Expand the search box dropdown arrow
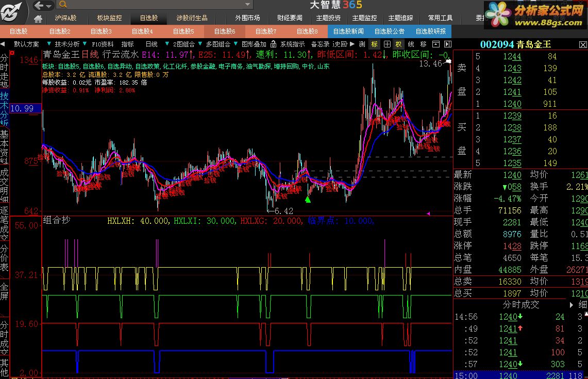This screenshot has height=379, width=588. click(247, 5)
